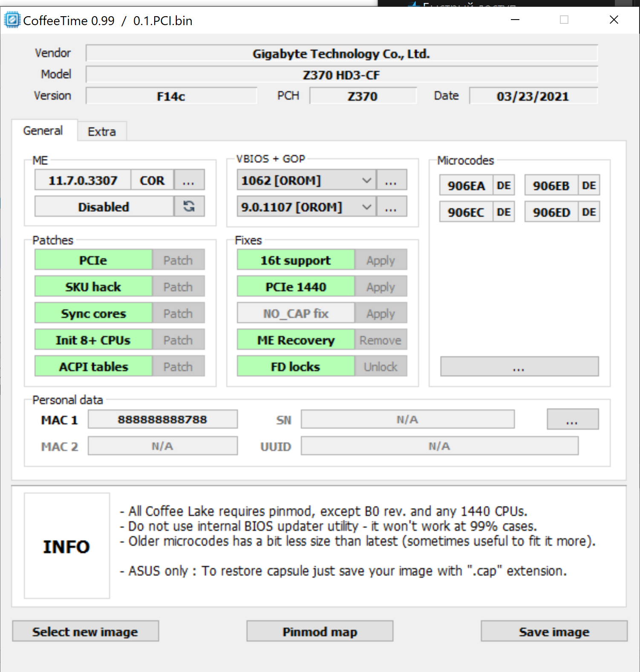
Task: Select the General tab
Action: (43, 130)
